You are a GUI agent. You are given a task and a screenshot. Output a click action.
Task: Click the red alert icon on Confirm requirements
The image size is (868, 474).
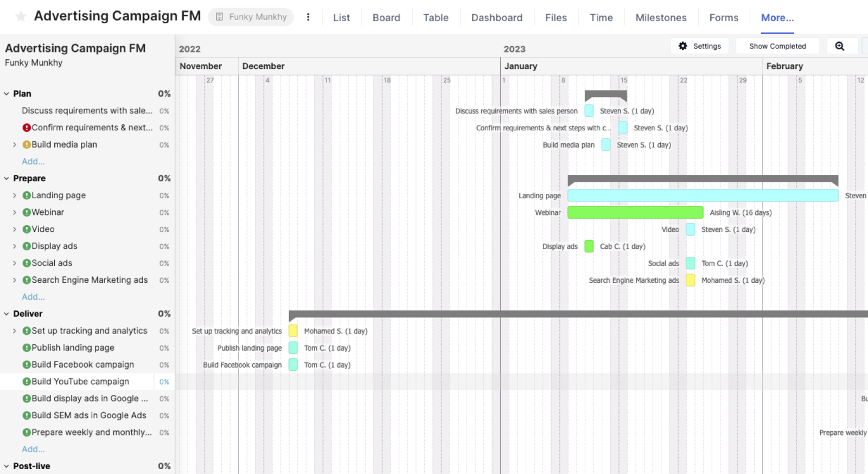[27, 128]
